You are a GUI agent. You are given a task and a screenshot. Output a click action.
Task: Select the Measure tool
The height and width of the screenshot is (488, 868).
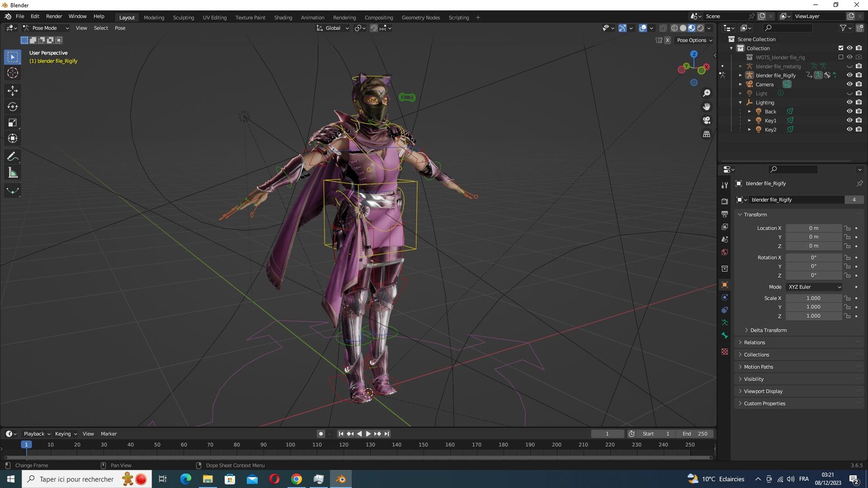pyautogui.click(x=12, y=173)
